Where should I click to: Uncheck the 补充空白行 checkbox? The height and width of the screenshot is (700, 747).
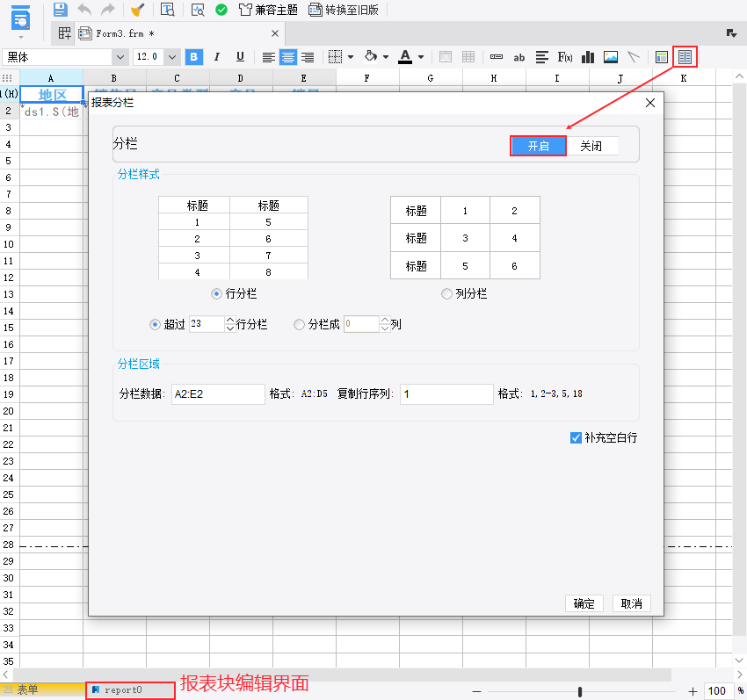click(x=577, y=437)
